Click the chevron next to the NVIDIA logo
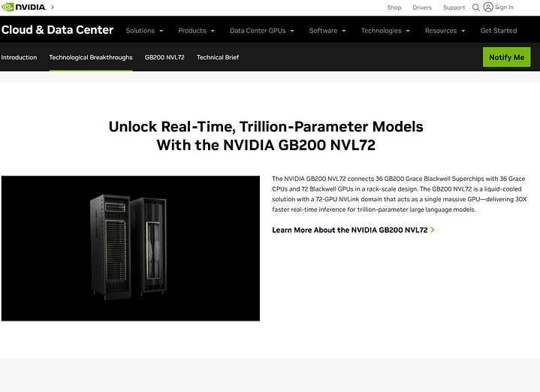 pos(53,7)
